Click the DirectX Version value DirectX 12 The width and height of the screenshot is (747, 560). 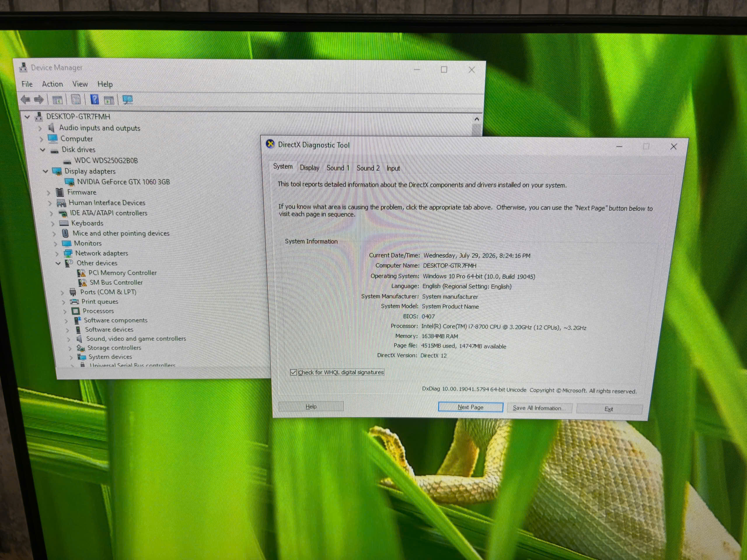tap(434, 356)
